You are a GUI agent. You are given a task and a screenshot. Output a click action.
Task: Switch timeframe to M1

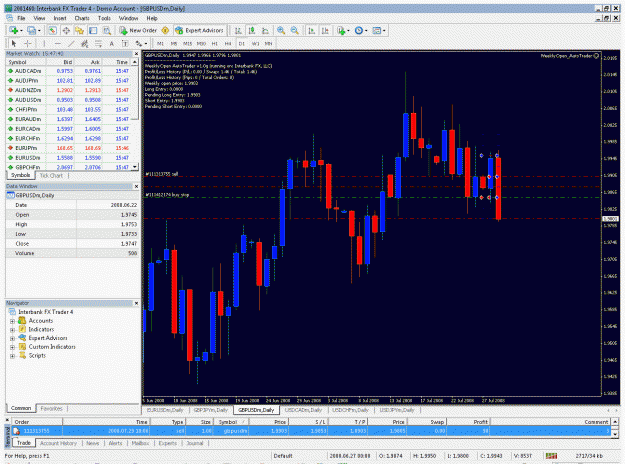(160, 43)
